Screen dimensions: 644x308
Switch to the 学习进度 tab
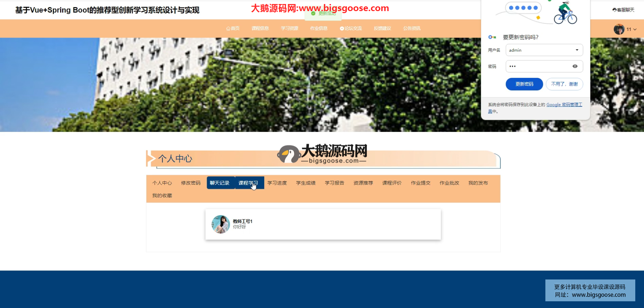click(x=277, y=183)
